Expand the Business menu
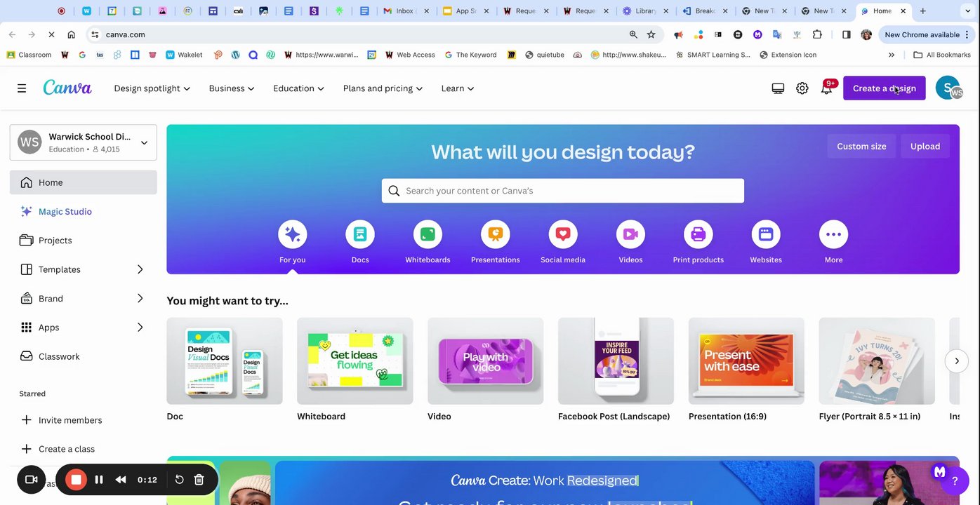Image resolution: width=980 pixels, height=505 pixels. tap(231, 88)
